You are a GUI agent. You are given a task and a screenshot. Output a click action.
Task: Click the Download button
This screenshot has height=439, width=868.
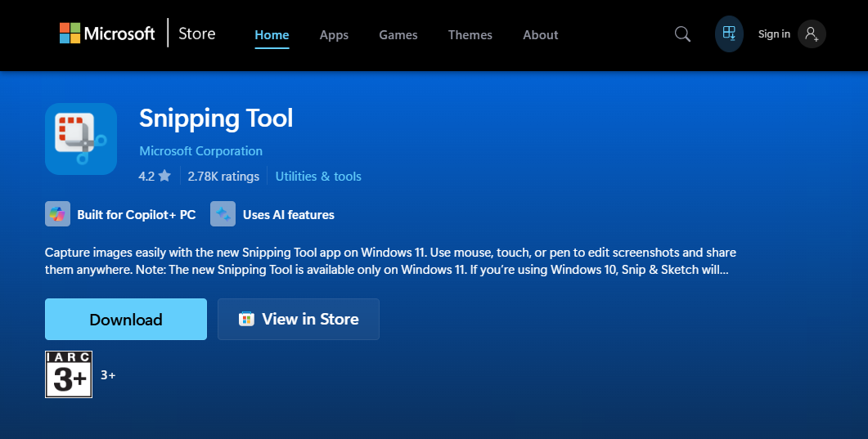click(126, 319)
